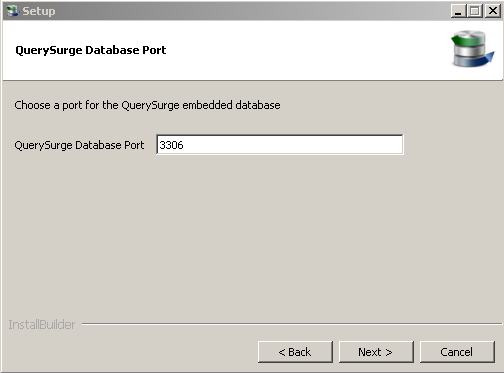Minimize the Setup window
The width and height of the screenshot is (504, 373).
tap(458, 11)
